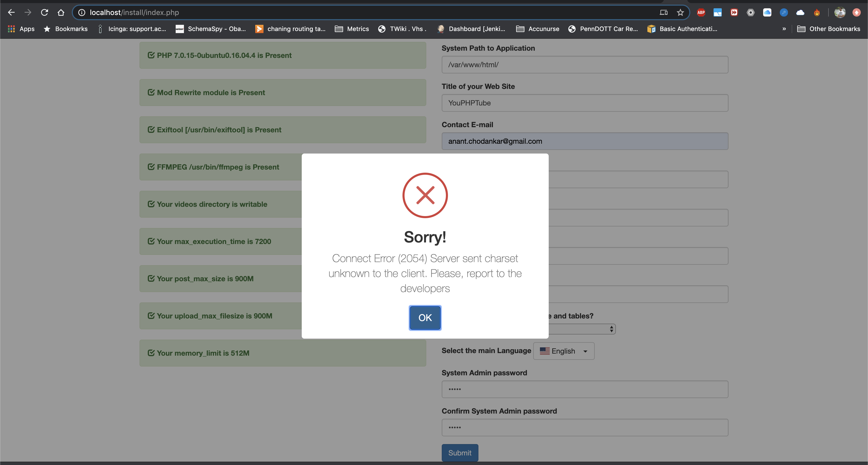The image size is (868, 465).
Task: Open the main Language English dropdown
Action: [x=564, y=351]
